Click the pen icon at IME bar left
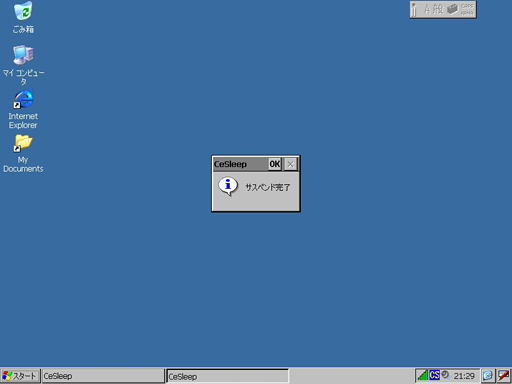Viewport: 512px width, 384px height. [414, 9]
